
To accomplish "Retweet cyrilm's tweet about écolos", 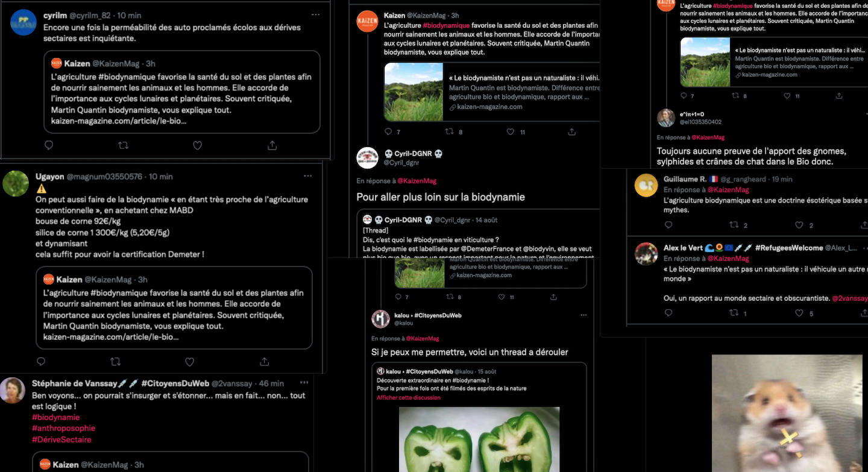I will coord(123,145).
